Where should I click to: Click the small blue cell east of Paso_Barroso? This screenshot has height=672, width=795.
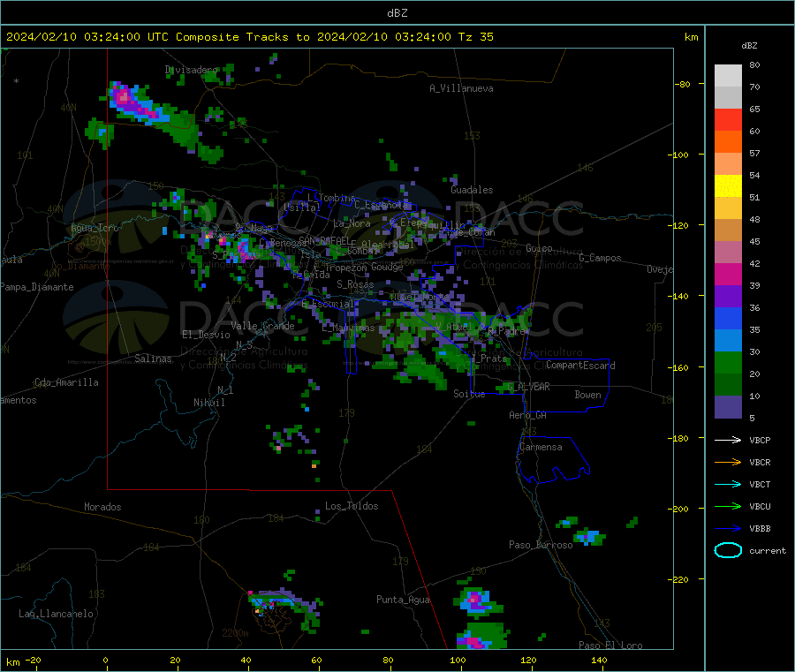pos(588,537)
